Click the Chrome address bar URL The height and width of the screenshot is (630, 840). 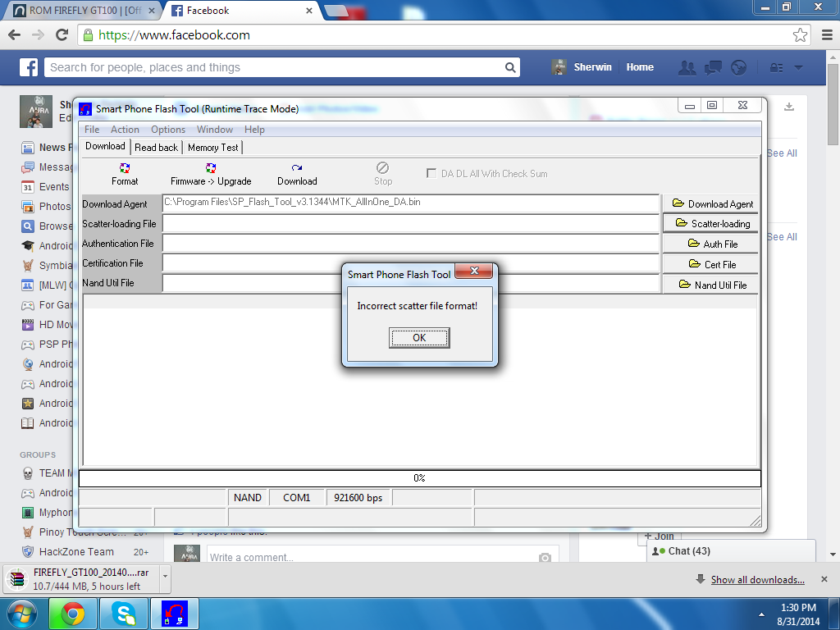coord(174,34)
